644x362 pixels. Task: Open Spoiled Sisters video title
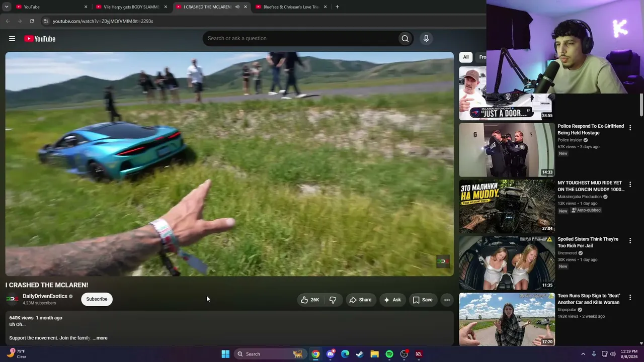tap(588, 242)
